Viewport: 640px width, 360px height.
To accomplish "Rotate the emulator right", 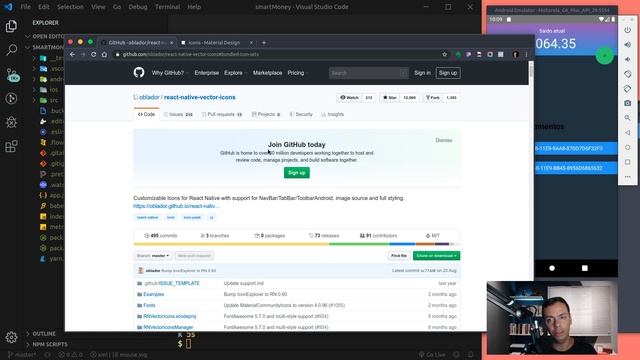I will tap(628, 89).
